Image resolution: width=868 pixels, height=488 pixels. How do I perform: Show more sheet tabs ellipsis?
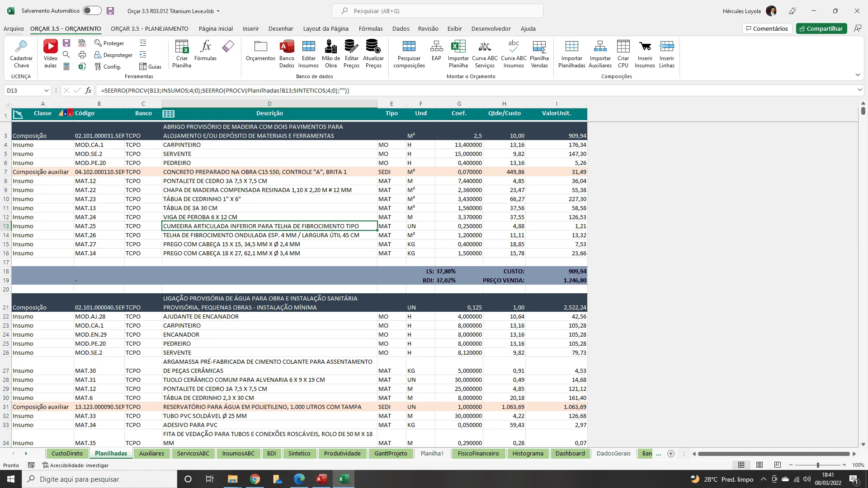point(658,454)
